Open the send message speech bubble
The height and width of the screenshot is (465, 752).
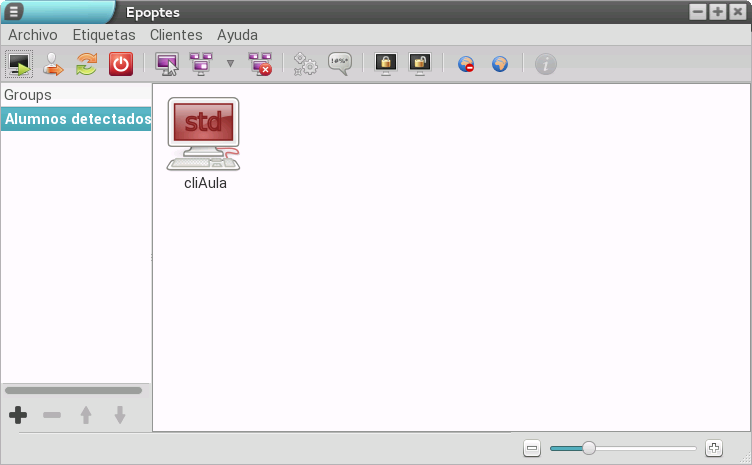click(x=340, y=65)
